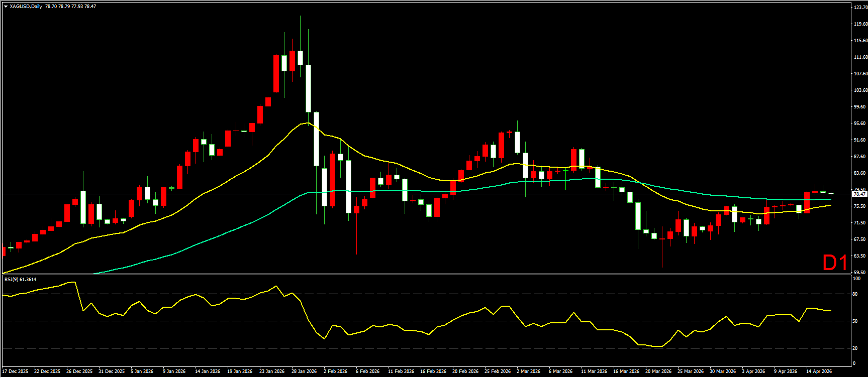Viewport: 868px width, 378px height.
Task: Click the RSI(9) 61.3614 indicator label
Action: (x=20, y=280)
